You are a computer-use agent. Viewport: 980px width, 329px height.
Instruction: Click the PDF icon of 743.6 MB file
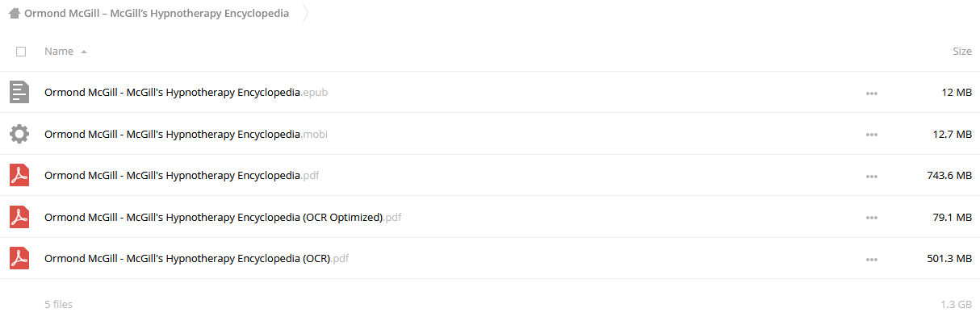(19, 175)
